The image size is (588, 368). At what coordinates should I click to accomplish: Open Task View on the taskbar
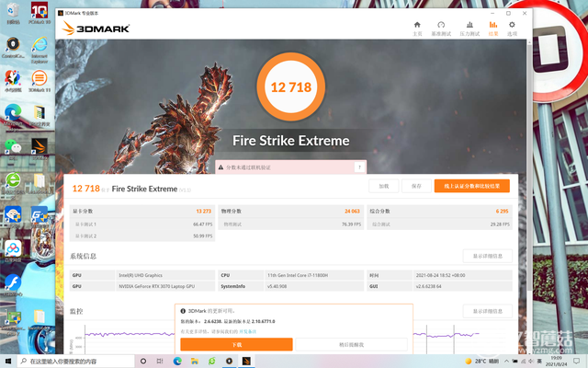tap(160, 362)
